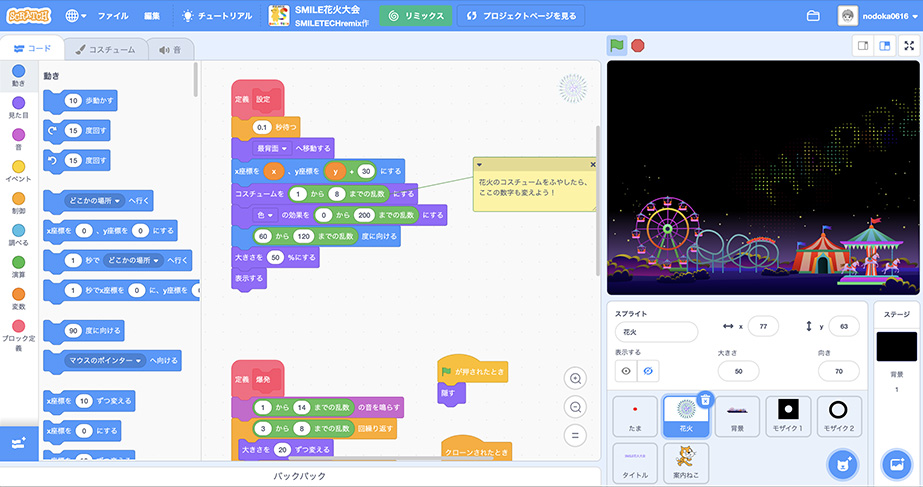Open the ファイル menu
This screenshot has height=487, width=923.
(113, 16)
